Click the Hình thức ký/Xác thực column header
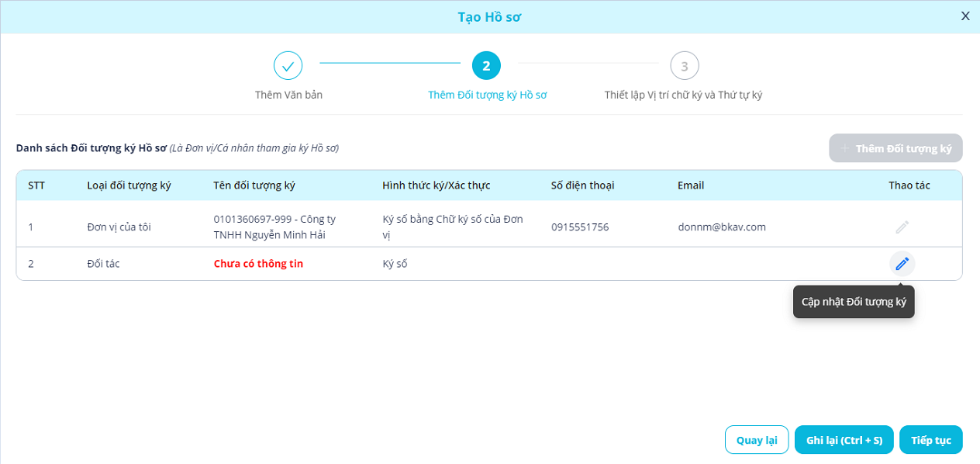This screenshot has width=980, height=464. pyautogui.click(x=436, y=185)
